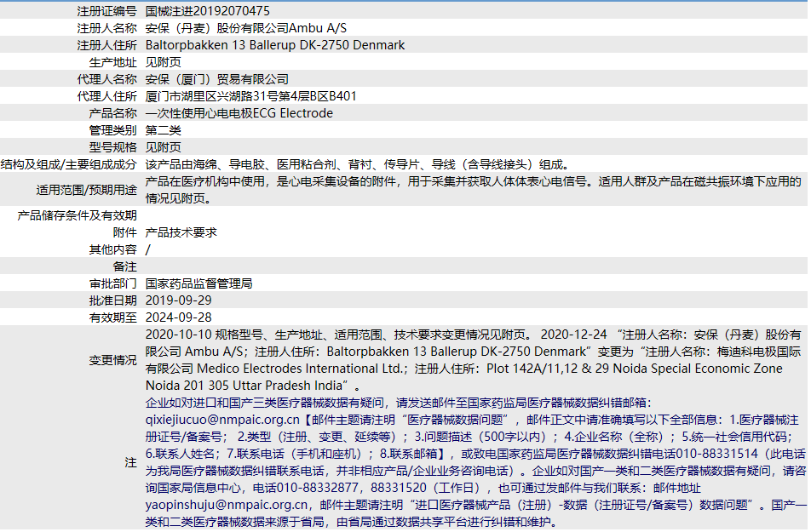Image resolution: width=811 pixels, height=532 pixels.
Task: Click the 注册人住所 field label
Action: tap(106, 45)
